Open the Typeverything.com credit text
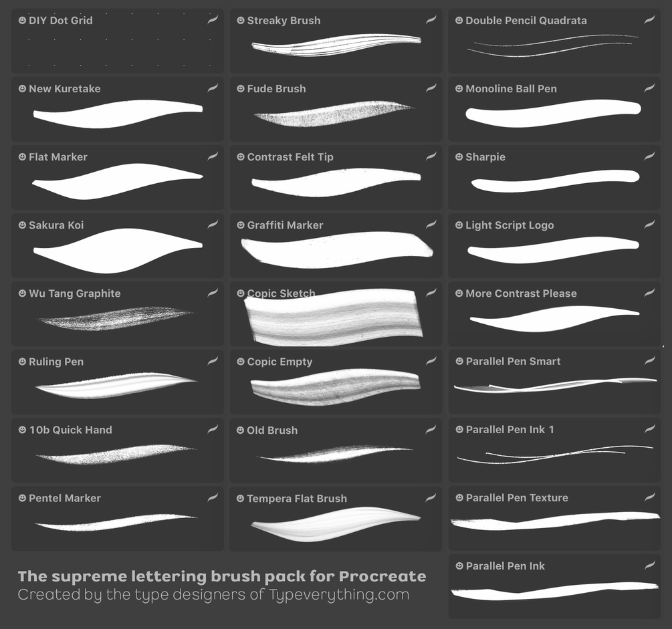 click(x=213, y=595)
